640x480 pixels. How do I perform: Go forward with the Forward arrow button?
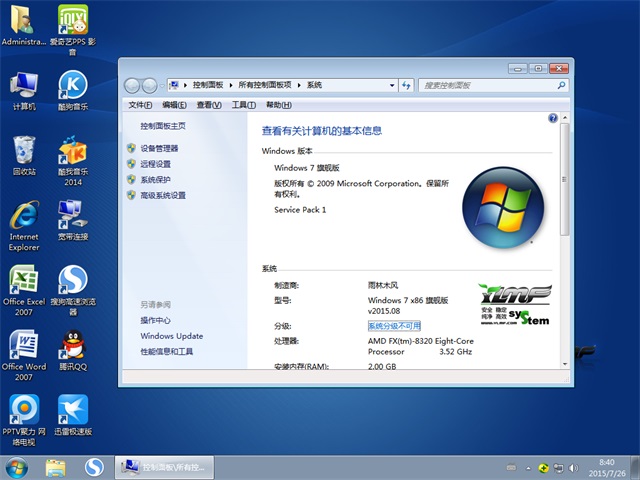coord(149,86)
